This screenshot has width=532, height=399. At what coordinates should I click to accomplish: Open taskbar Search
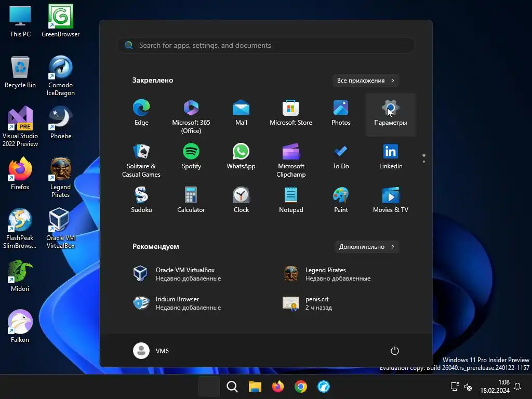coord(232,387)
